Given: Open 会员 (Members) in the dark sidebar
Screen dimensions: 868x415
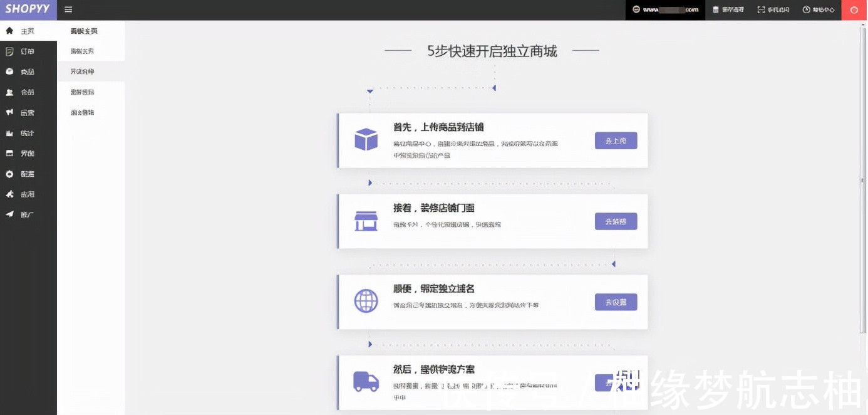Looking at the screenshot, I should 28,92.
